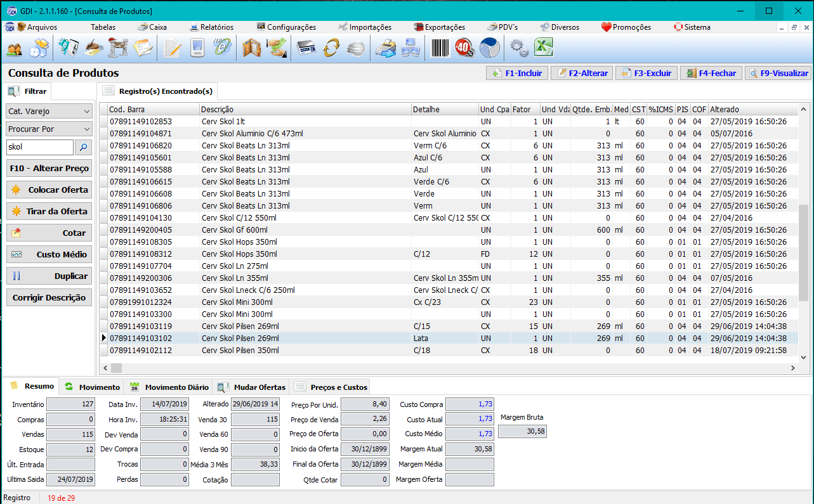Open the PDV's menu
The width and height of the screenshot is (814, 504).
pyautogui.click(x=503, y=27)
